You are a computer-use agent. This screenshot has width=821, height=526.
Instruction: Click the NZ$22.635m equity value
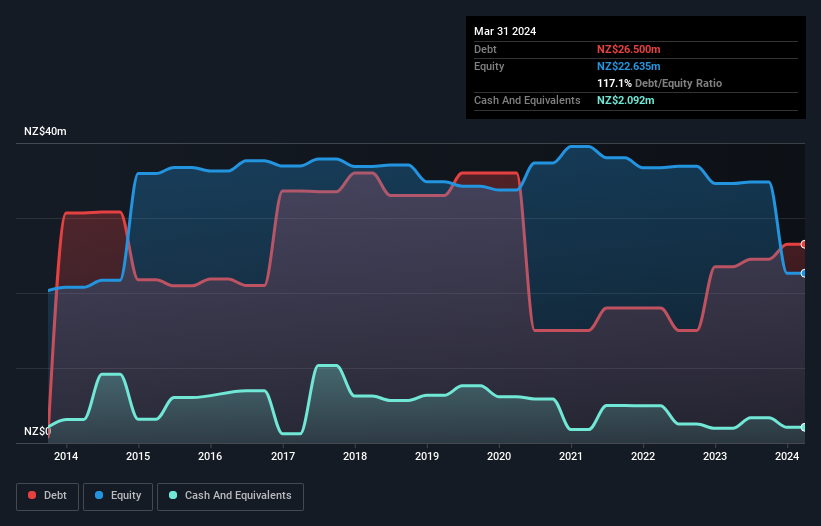628,66
